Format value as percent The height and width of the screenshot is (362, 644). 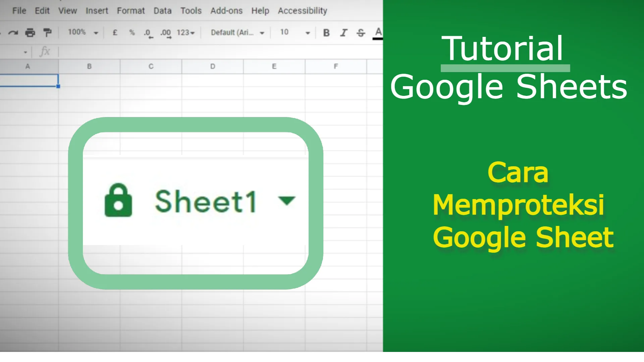(x=131, y=32)
